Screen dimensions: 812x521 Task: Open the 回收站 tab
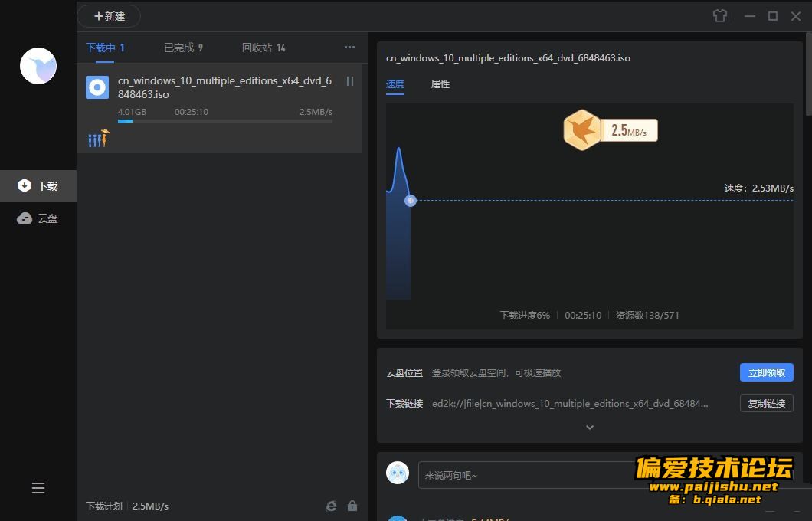click(264, 48)
